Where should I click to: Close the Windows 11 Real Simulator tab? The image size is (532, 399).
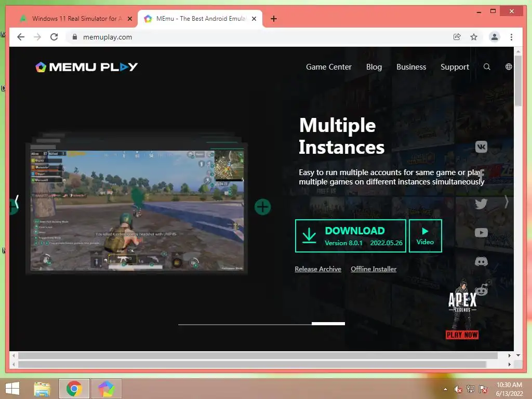(129, 19)
